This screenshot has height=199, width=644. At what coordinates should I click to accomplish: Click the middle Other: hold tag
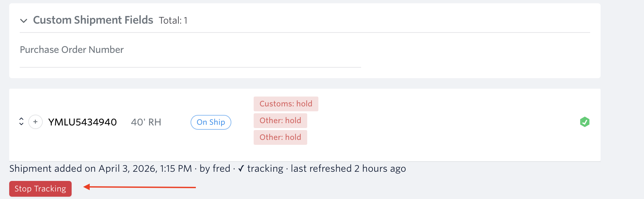pos(280,121)
